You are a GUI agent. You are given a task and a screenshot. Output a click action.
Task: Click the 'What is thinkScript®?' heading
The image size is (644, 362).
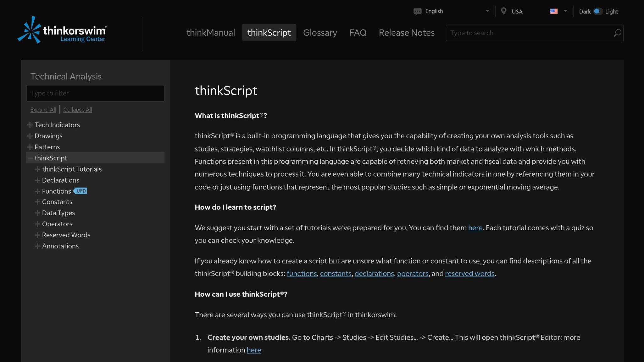[x=231, y=116]
